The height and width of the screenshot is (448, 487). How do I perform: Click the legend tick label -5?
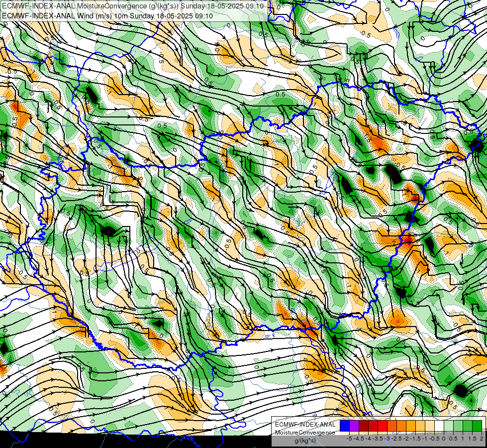[349, 439]
